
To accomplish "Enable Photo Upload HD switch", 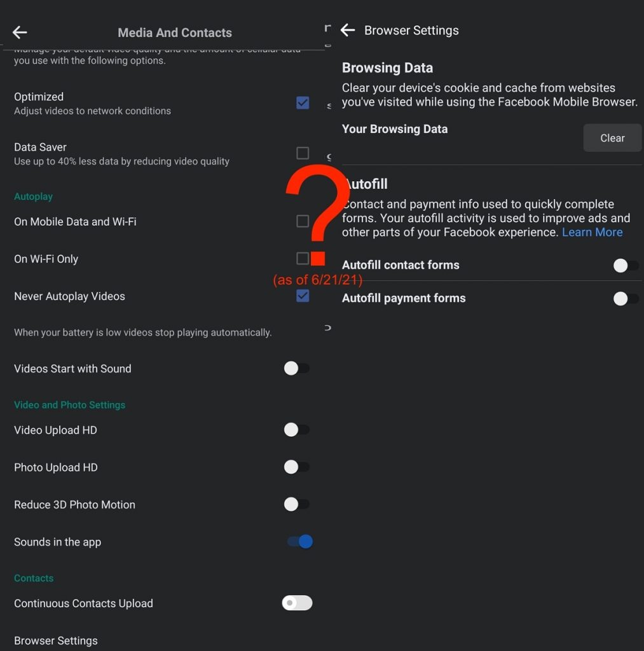I will (297, 467).
